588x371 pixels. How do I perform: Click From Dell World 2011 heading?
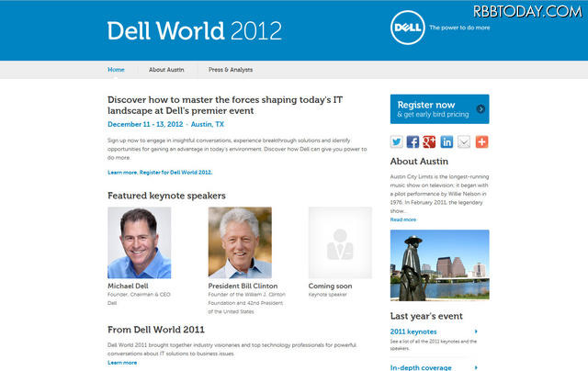tap(156, 330)
